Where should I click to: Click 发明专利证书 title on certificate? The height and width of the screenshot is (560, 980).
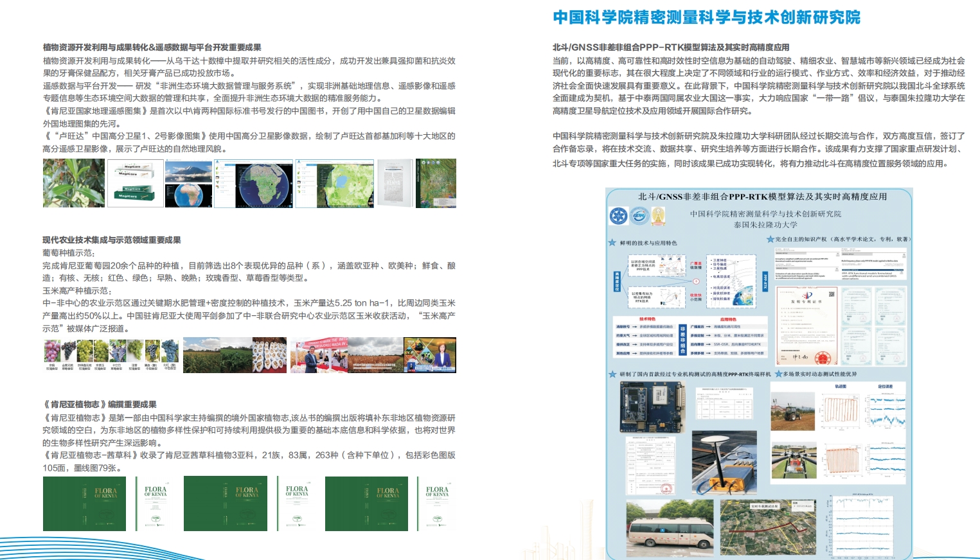pyautogui.click(x=806, y=301)
